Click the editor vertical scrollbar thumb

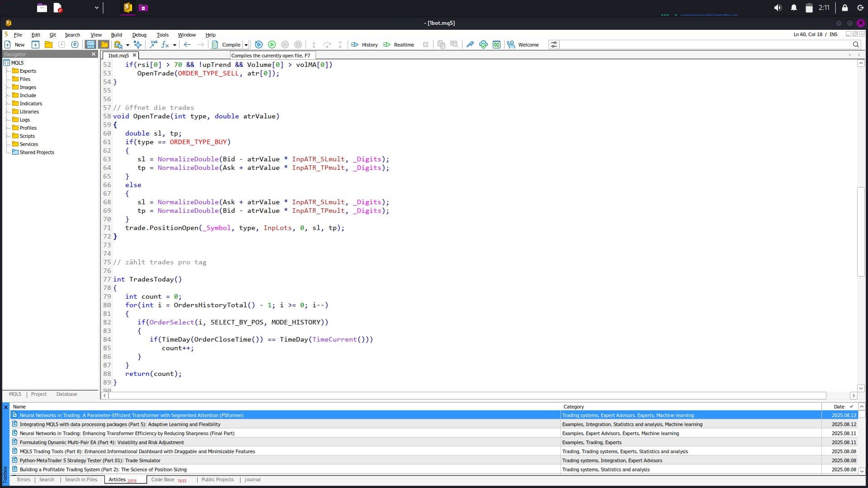click(861, 231)
